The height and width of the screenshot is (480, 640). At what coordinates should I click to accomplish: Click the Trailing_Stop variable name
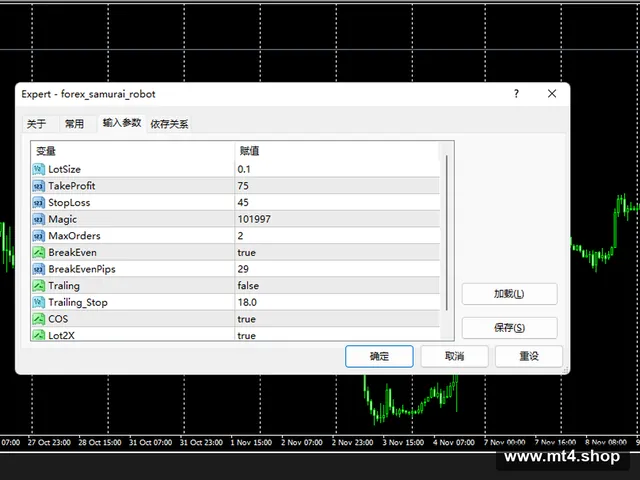pyautogui.click(x=78, y=302)
